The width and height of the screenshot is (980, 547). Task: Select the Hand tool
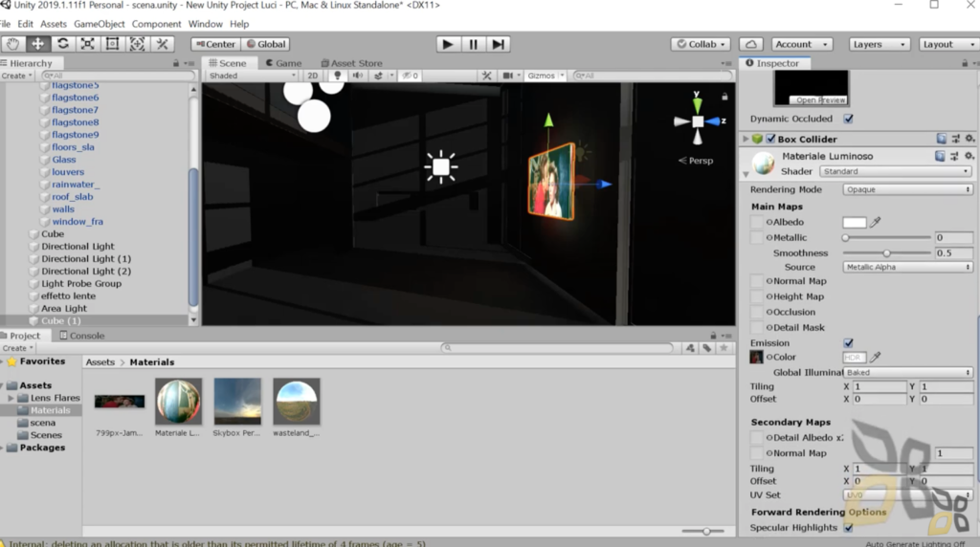(x=12, y=44)
